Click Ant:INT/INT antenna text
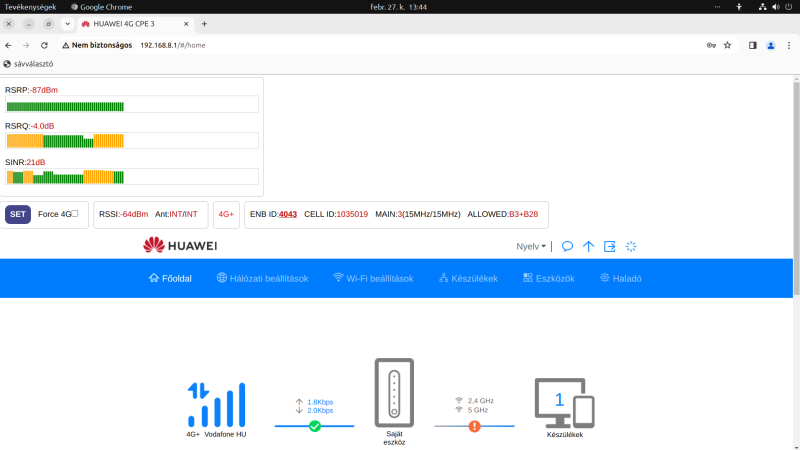800x450 pixels. click(176, 214)
